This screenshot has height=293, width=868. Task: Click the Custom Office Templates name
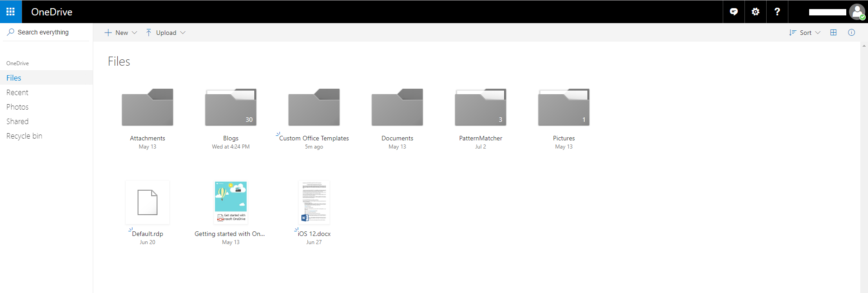click(x=314, y=138)
